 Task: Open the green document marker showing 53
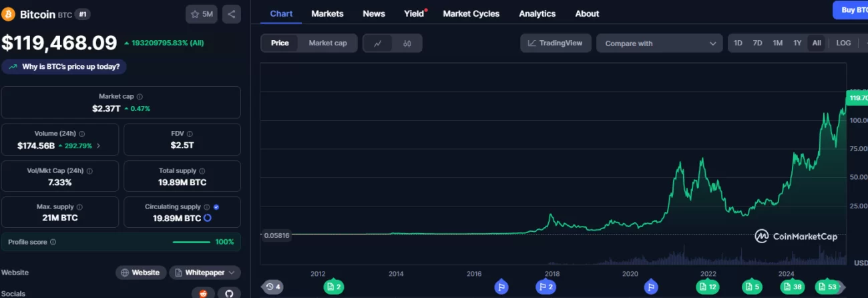tap(827, 287)
